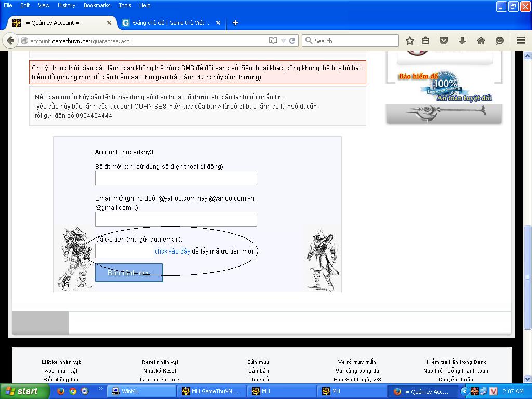Viewport: 532px width, 399px height.
Task: Reload the page with the refresh icon
Action: tap(292, 41)
